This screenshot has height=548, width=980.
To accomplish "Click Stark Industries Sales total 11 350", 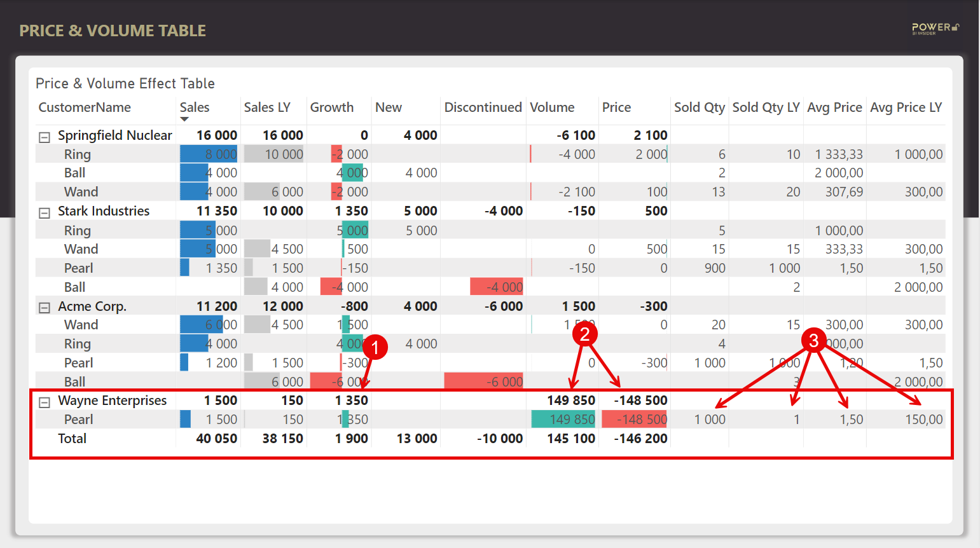I will tap(217, 211).
